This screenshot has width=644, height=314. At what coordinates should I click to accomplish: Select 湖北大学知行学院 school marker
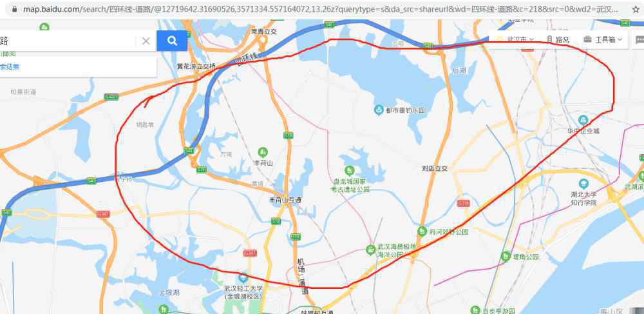(x=583, y=183)
